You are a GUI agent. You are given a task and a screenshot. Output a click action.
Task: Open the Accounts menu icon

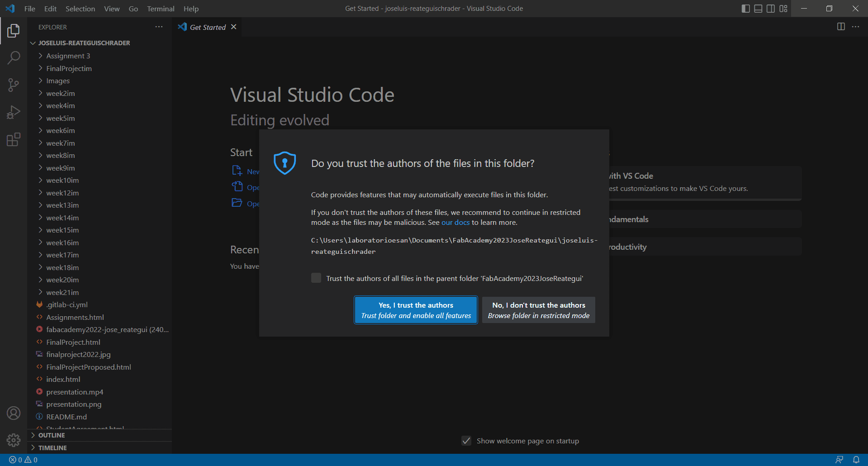pos(14,413)
